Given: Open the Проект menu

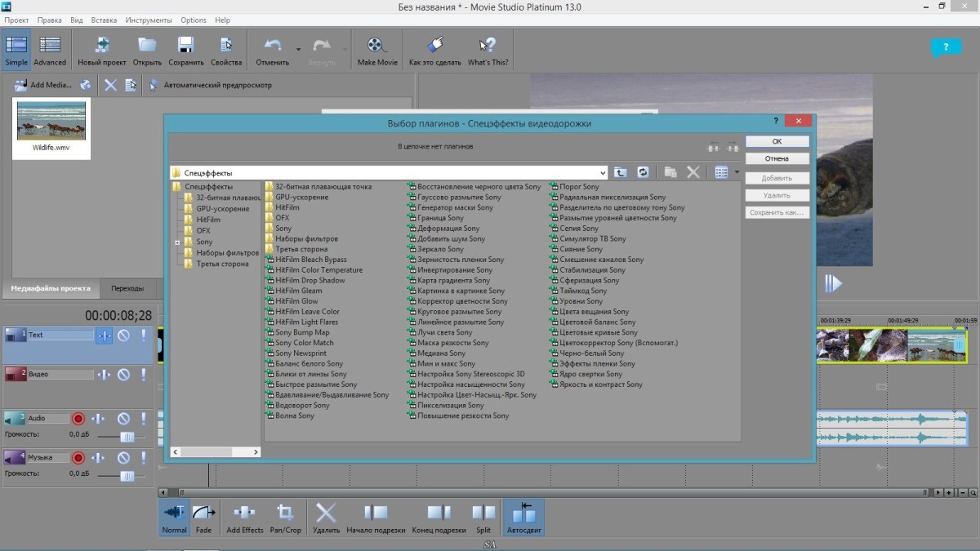Looking at the screenshot, I should coord(16,20).
